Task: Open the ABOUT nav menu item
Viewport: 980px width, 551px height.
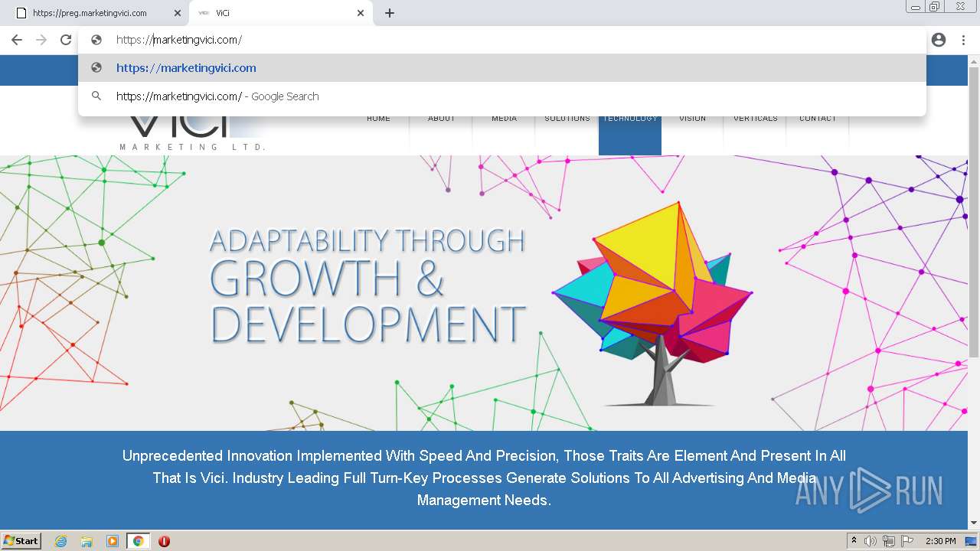Action: 441,119
